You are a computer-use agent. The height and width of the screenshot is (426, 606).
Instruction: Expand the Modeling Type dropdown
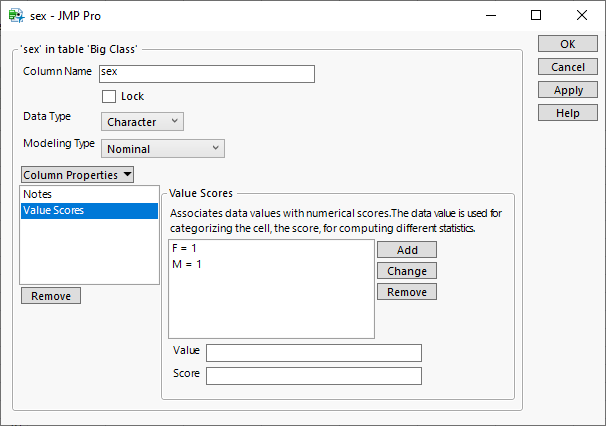click(x=163, y=149)
